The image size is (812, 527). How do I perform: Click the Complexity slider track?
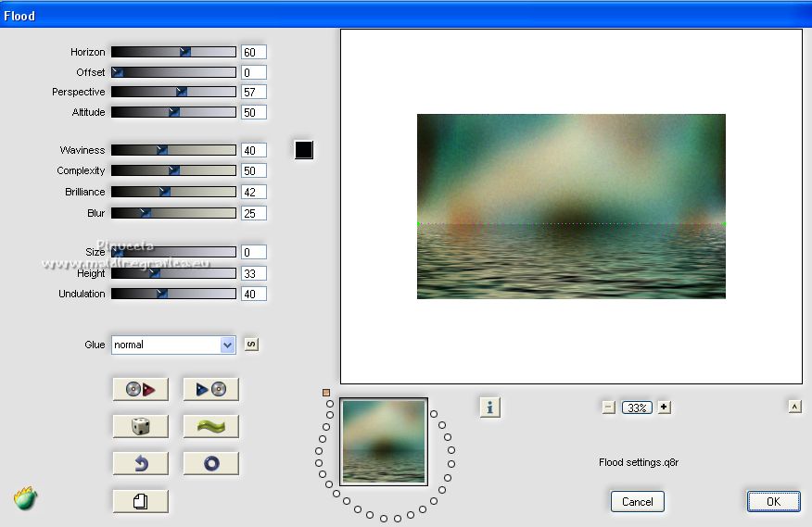coord(173,170)
